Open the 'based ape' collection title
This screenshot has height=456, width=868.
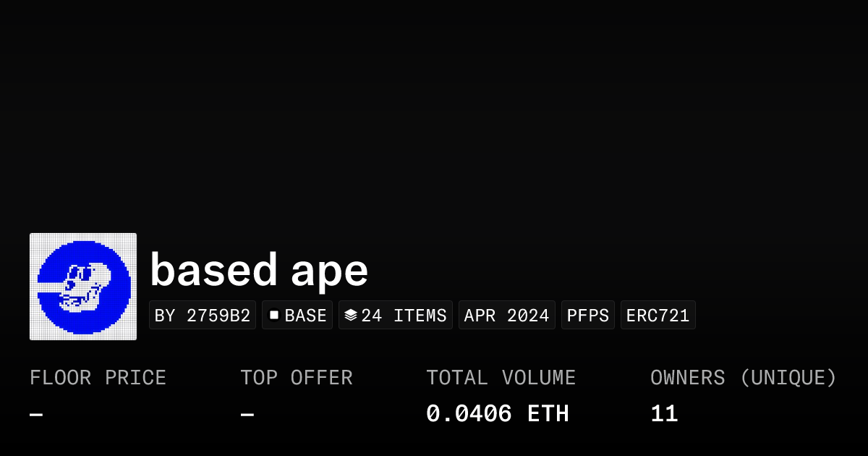click(259, 270)
